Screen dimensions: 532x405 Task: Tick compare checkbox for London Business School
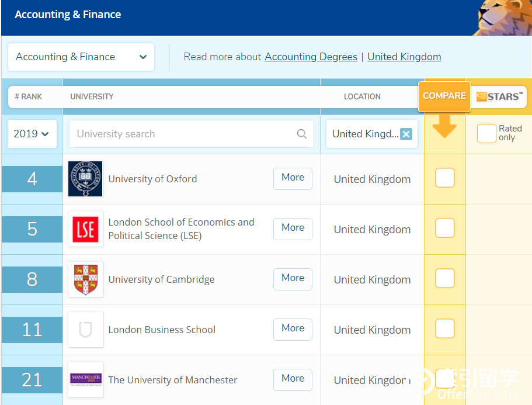445,328
